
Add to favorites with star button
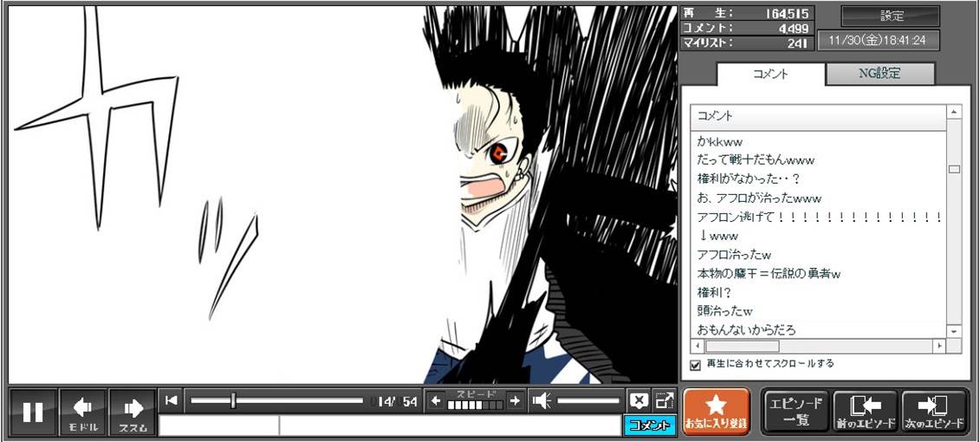716,412
